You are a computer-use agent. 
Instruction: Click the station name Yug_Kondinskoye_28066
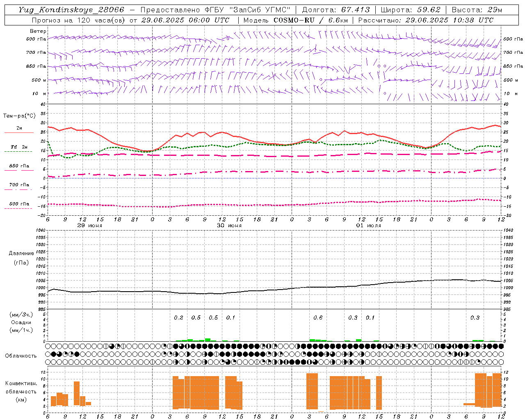pyautogui.click(x=71, y=10)
